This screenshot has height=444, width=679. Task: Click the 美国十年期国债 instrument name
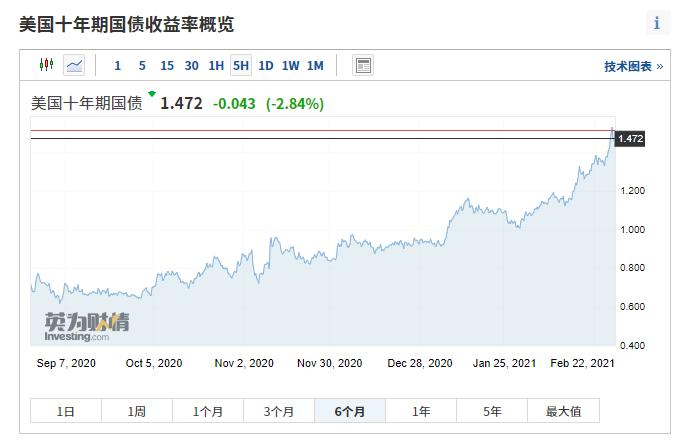[87, 104]
